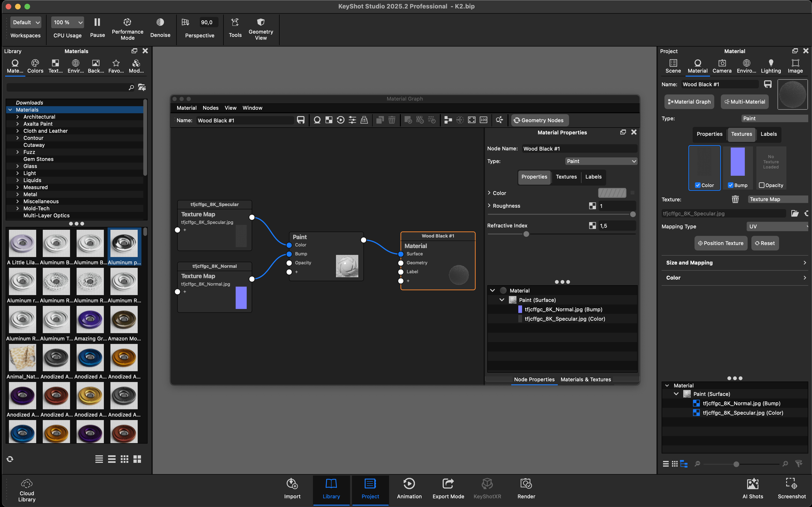Click the Render button icon in bottom bar

coord(526,484)
